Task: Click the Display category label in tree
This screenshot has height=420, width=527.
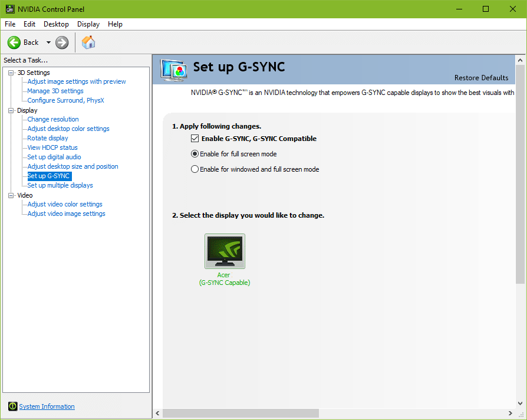Action: point(27,110)
